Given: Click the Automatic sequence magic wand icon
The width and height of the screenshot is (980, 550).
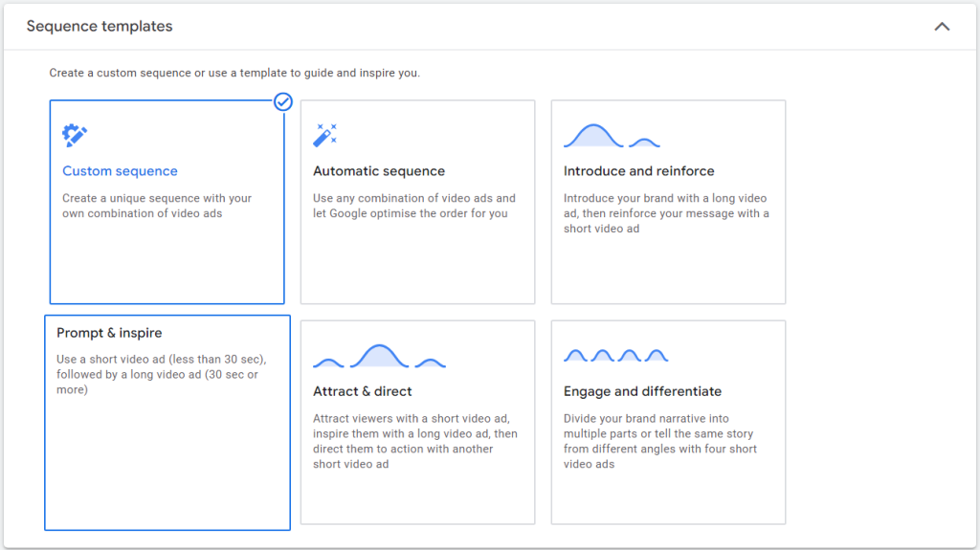Looking at the screenshot, I should (x=325, y=135).
